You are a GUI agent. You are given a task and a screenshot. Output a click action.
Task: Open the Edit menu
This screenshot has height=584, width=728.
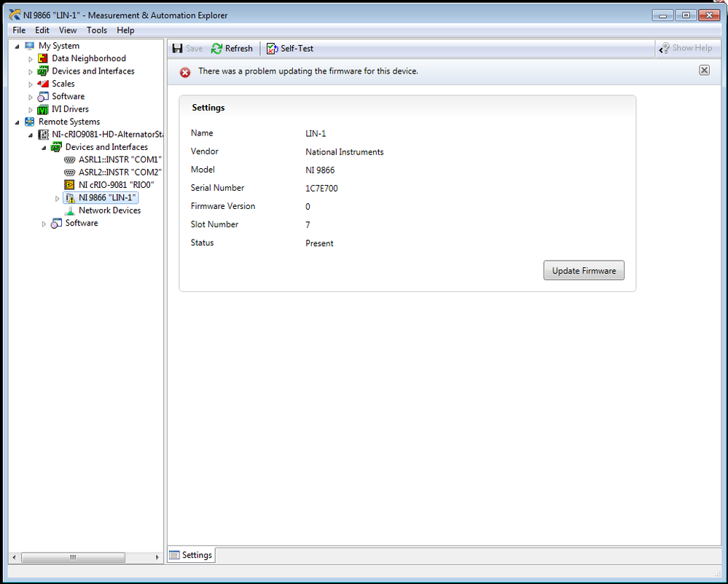pyautogui.click(x=42, y=30)
